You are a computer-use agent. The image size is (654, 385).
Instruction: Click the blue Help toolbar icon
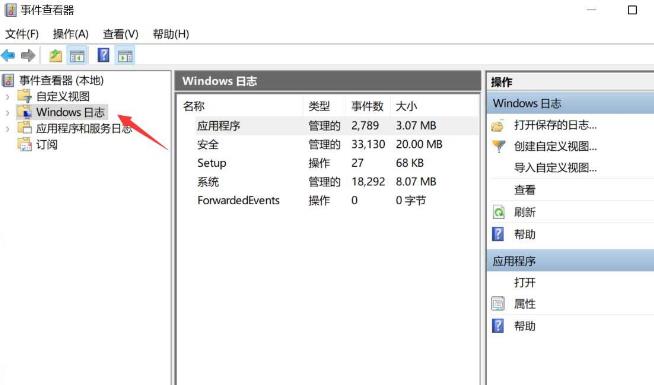(x=103, y=55)
